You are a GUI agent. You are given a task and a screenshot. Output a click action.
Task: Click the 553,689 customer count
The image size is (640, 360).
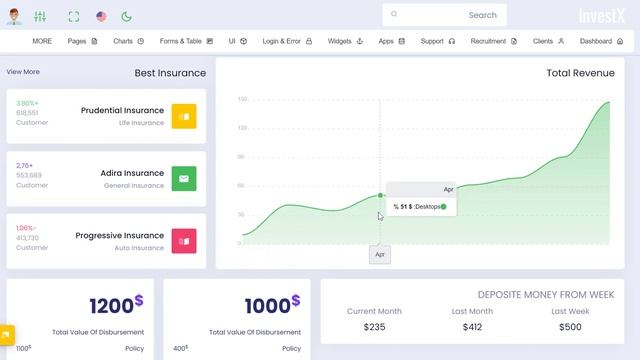pyautogui.click(x=29, y=176)
